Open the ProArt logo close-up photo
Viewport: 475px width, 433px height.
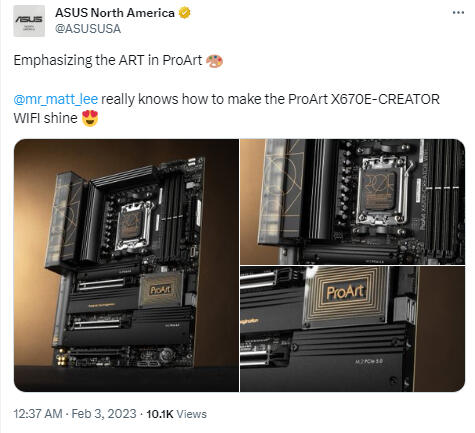352,329
